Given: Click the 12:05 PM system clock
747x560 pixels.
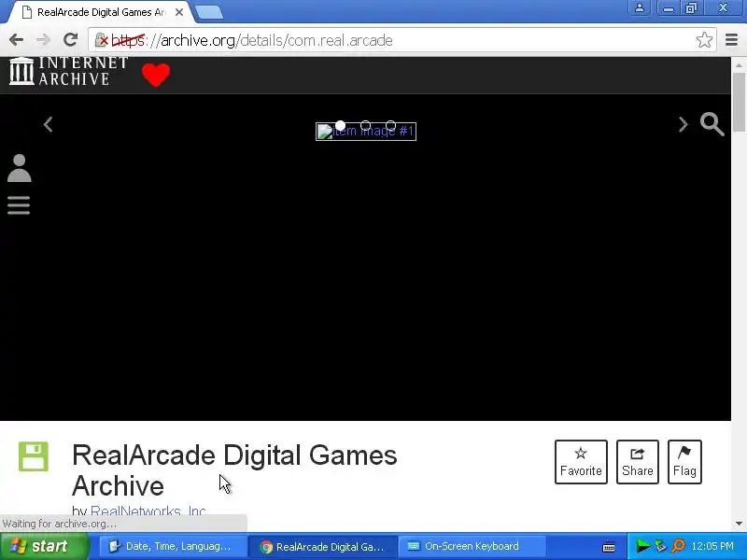Looking at the screenshot, I should tap(712, 546).
